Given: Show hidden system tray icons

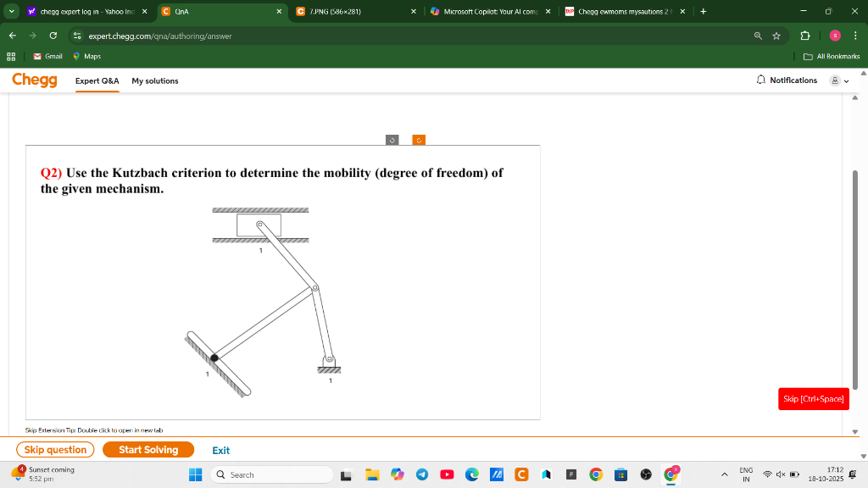Looking at the screenshot, I should pyautogui.click(x=724, y=474).
